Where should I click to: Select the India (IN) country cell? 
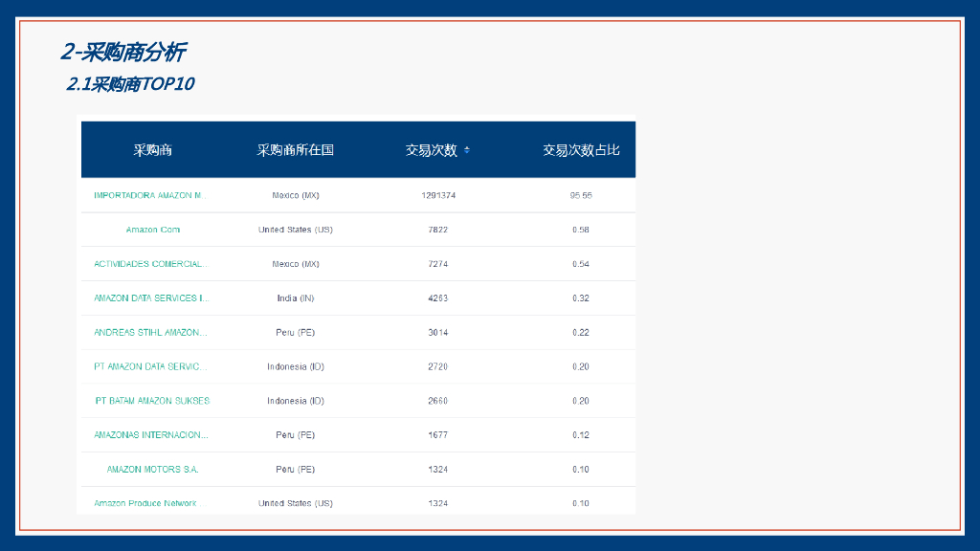coord(296,298)
